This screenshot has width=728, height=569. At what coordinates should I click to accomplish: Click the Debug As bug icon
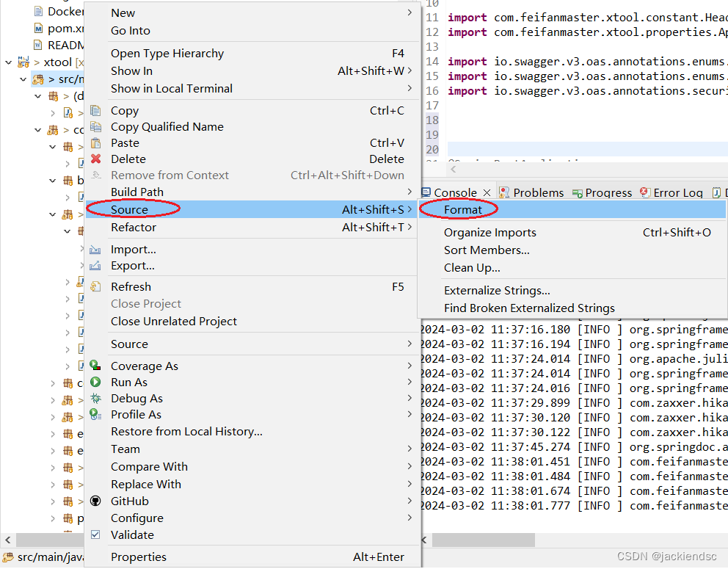click(95, 399)
